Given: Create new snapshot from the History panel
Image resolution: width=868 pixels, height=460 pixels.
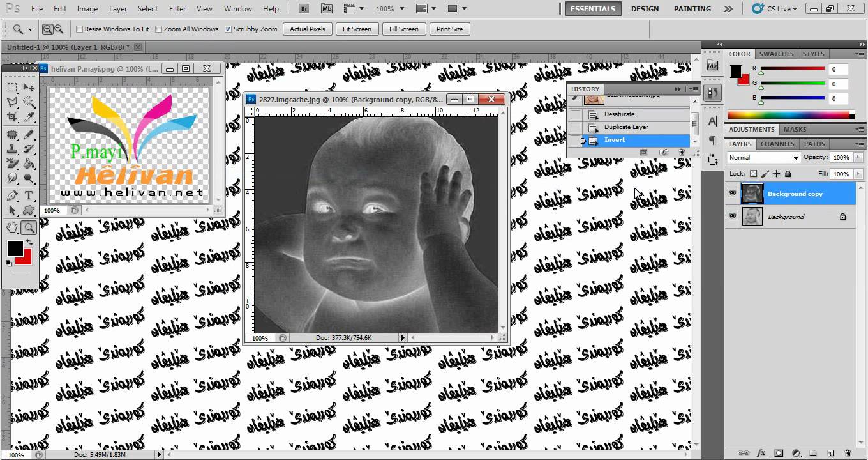Looking at the screenshot, I should click(x=664, y=152).
